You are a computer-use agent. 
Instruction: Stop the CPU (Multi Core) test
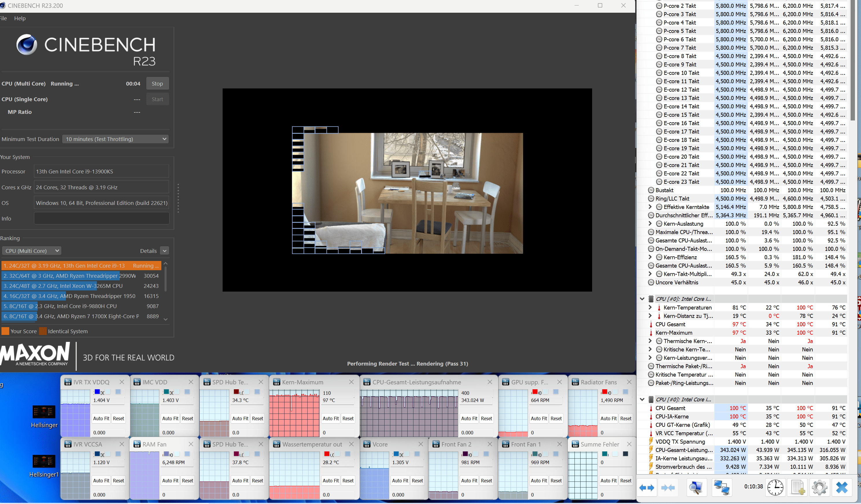[x=158, y=84]
